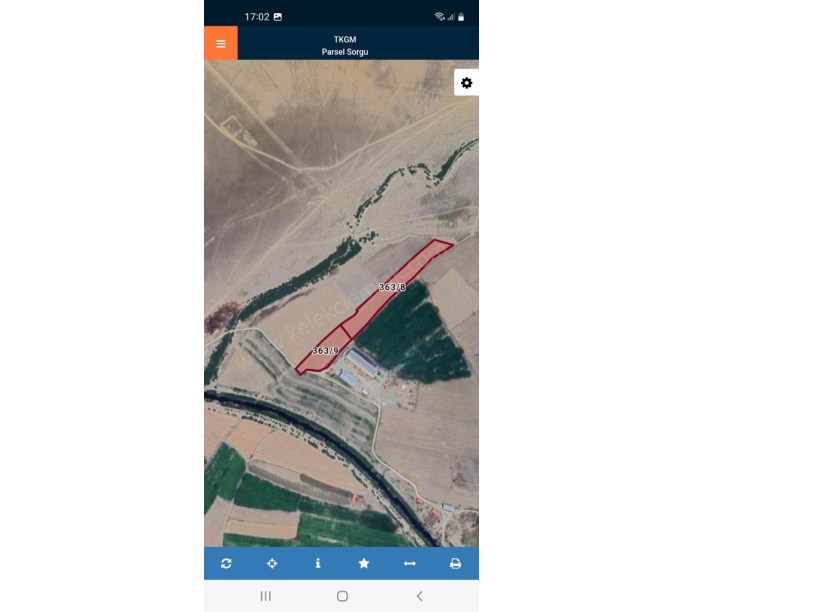Tap the 17:02 clock in status bar

(x=257, y=17)
